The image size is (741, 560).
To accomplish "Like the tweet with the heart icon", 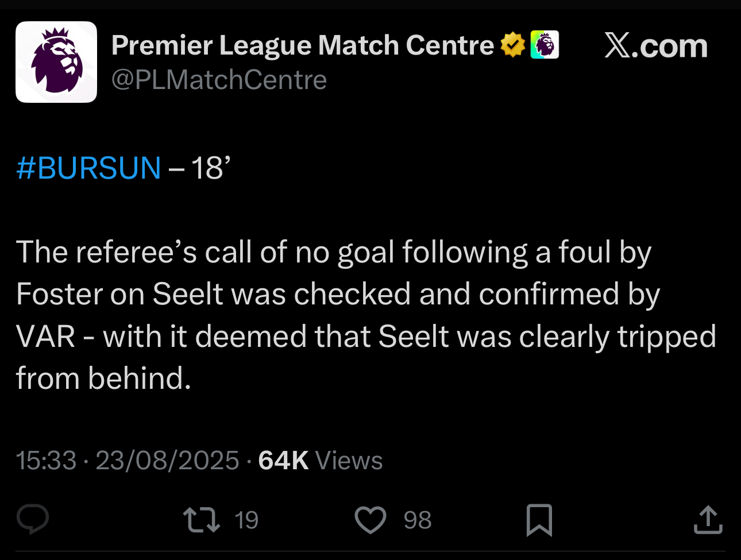I will pyautogui.click(x=370, y=520).
